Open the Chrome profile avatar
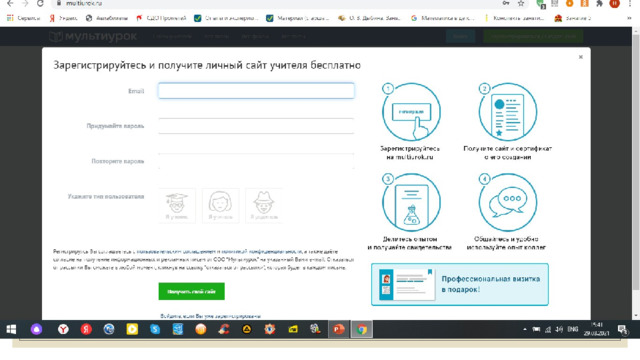This screenshot has width=640, height=360. (614, 3)
